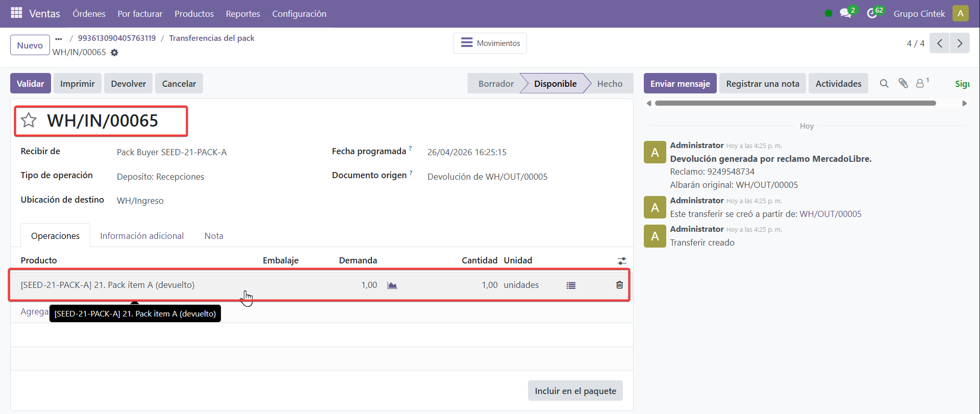The image size is (980, 414).
Task: Mark WH/IN/00065 as favorite with star
Action: pyautogui.click(x=29, y=120)
